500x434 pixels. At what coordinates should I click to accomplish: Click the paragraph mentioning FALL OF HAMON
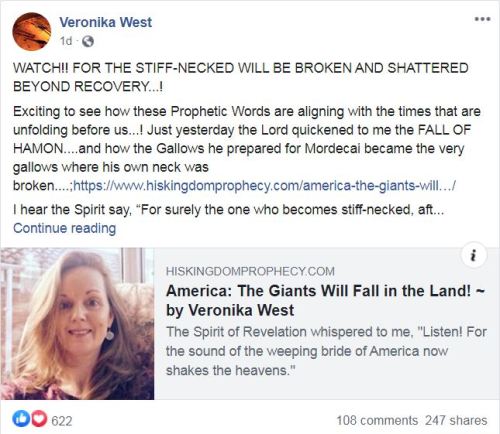247,148
